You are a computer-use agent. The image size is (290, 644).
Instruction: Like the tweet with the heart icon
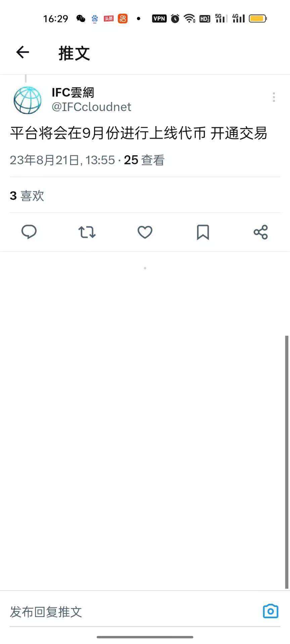145,232
